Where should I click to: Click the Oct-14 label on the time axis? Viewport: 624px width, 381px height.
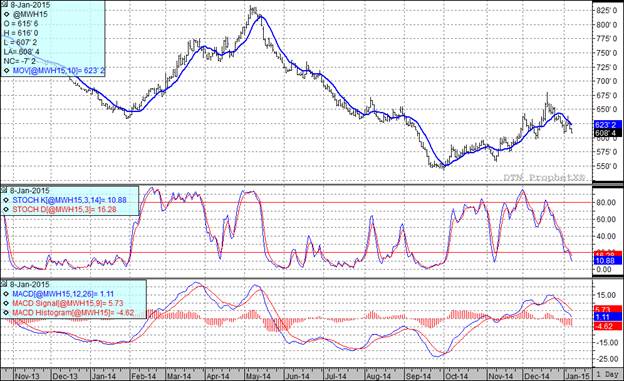[457, 376]
